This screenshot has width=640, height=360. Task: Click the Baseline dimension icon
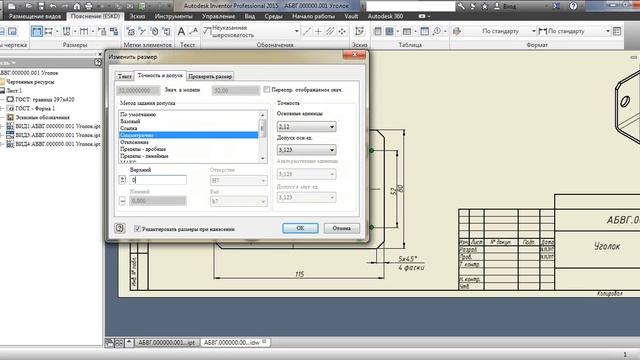pyautogui.click(x=49, y=31)
